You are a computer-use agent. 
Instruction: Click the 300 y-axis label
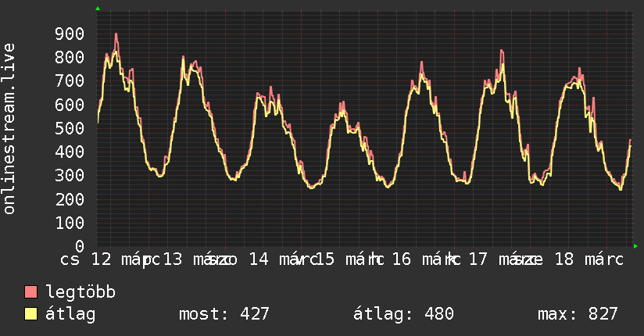point(70,176)
